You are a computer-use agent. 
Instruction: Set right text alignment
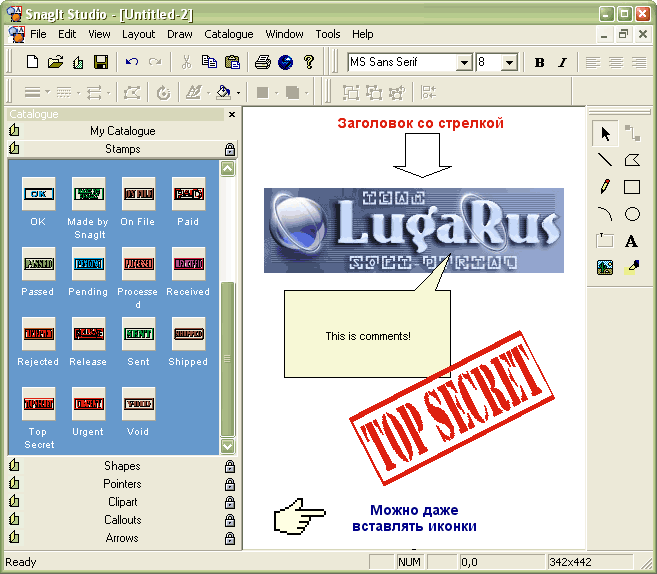(x=639, y=62)
